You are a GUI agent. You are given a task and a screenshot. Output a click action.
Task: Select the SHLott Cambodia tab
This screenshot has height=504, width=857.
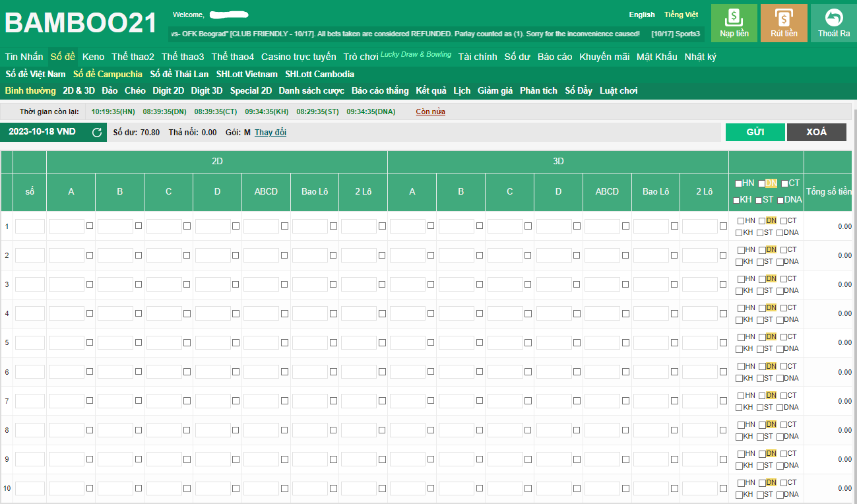coord(319,74)
